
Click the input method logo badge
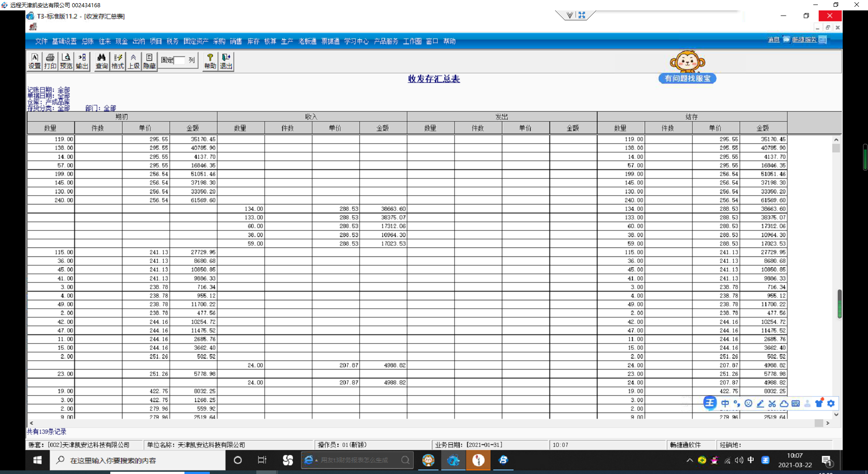(710, 403)
